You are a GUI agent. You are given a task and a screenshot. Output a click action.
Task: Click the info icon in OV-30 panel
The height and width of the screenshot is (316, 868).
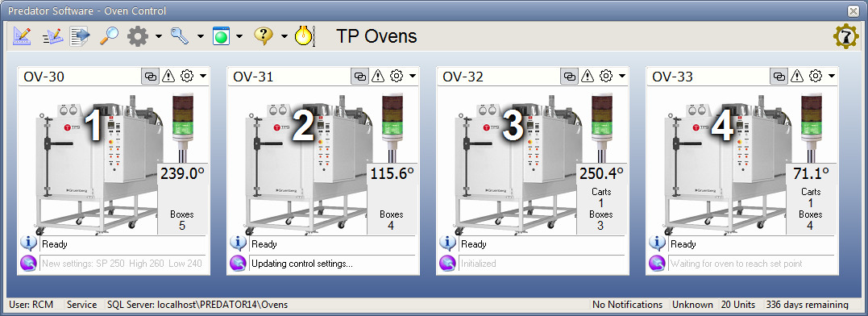coord(28,243)
